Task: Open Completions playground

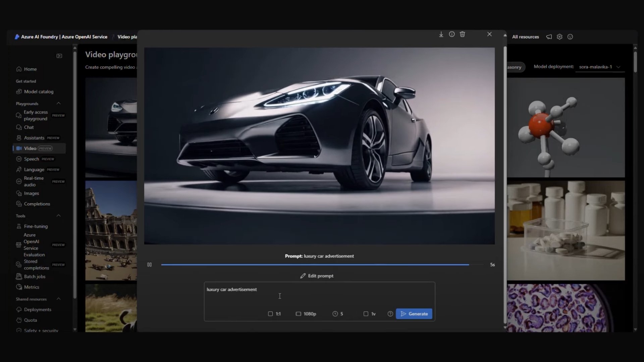Action: click(x=33, y=204)
